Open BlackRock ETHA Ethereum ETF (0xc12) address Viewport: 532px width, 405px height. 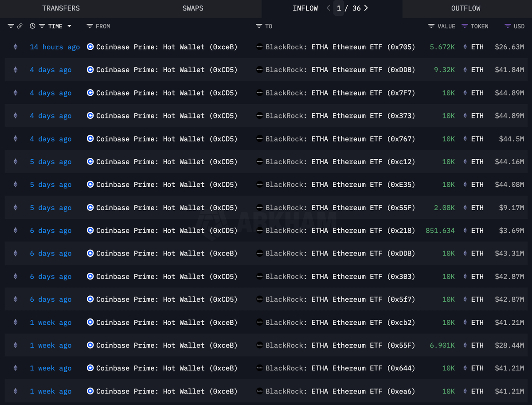(x=340, y=161)
